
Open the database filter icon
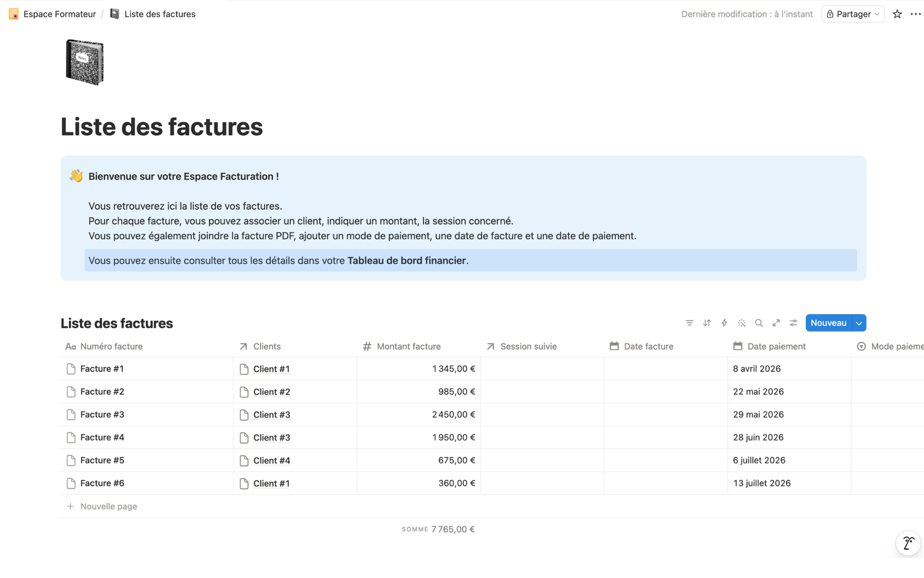tap(690, 323)
